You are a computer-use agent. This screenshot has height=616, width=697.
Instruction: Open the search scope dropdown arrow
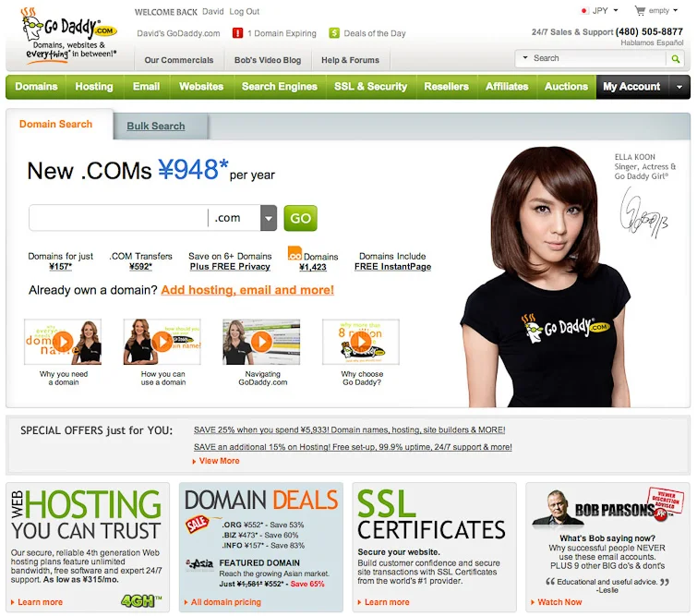(525, 58)
